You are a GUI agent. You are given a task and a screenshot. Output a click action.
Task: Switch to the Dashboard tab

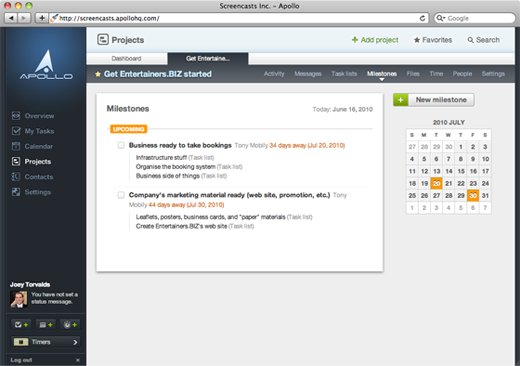(127, 58)
